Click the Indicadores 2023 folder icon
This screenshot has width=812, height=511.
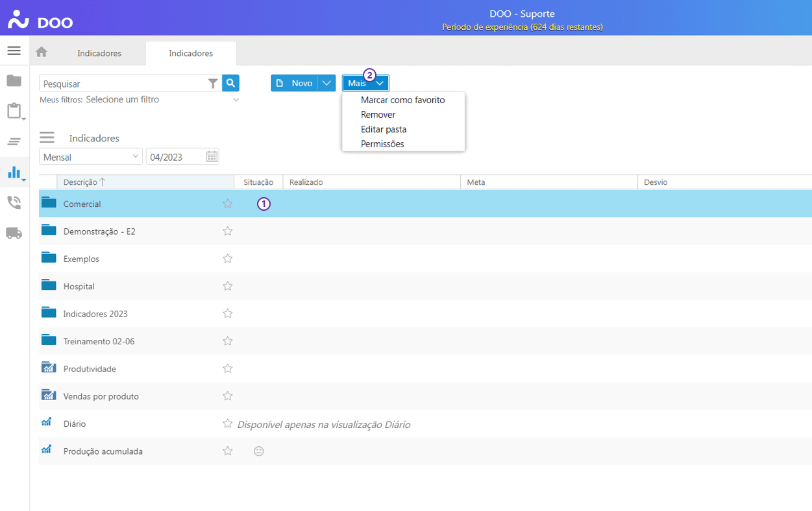[49, 313]
